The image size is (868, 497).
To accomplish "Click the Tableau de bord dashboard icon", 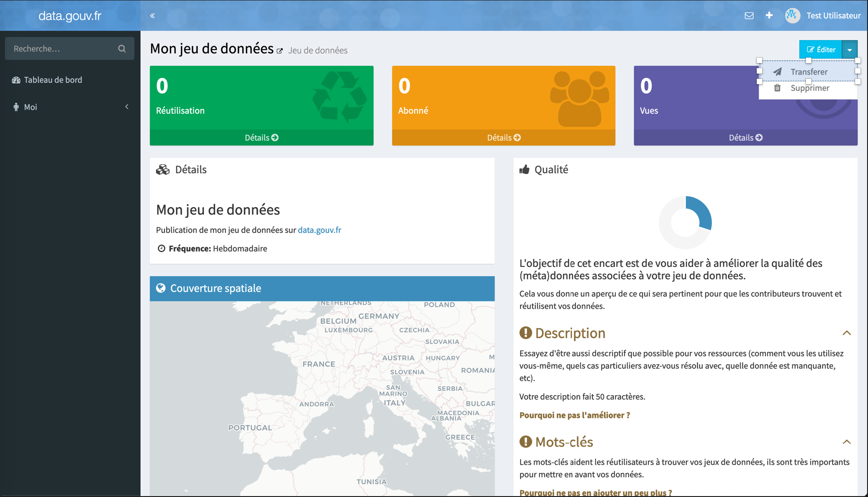I will click(16, 80).
